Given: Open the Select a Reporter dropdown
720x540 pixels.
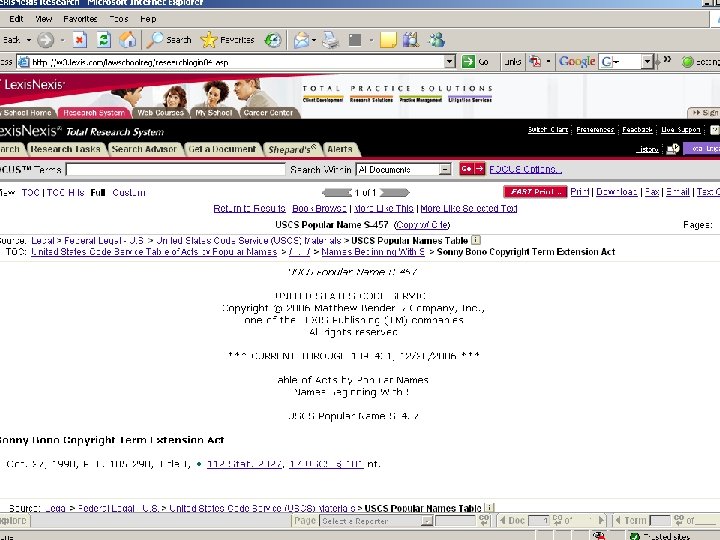Looking at the screenshot, I should (x=427, y=521).
